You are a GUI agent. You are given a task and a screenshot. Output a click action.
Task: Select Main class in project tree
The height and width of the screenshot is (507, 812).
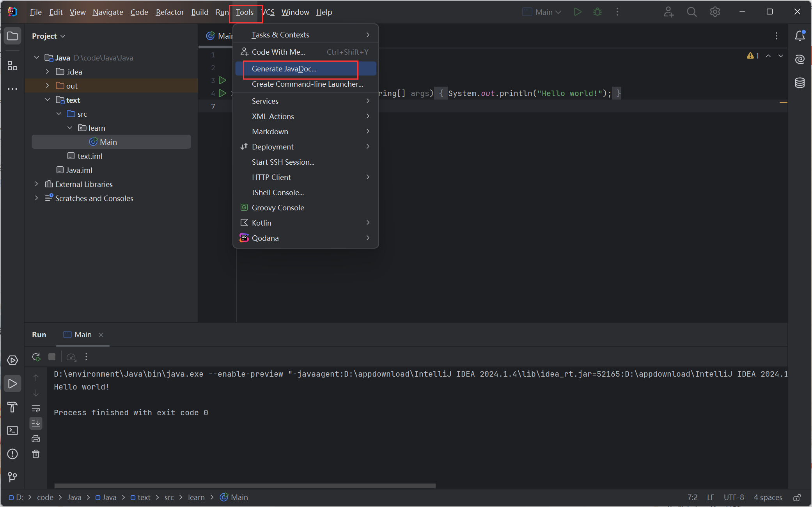[x=111, y=142]
